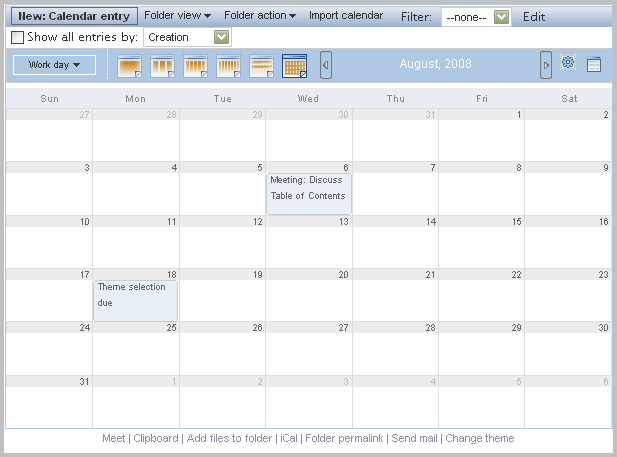The height and width of the screenshot is (457, 617).
Task: Click the blue flower-shaped today icon
Action: (x=568, y=62)
